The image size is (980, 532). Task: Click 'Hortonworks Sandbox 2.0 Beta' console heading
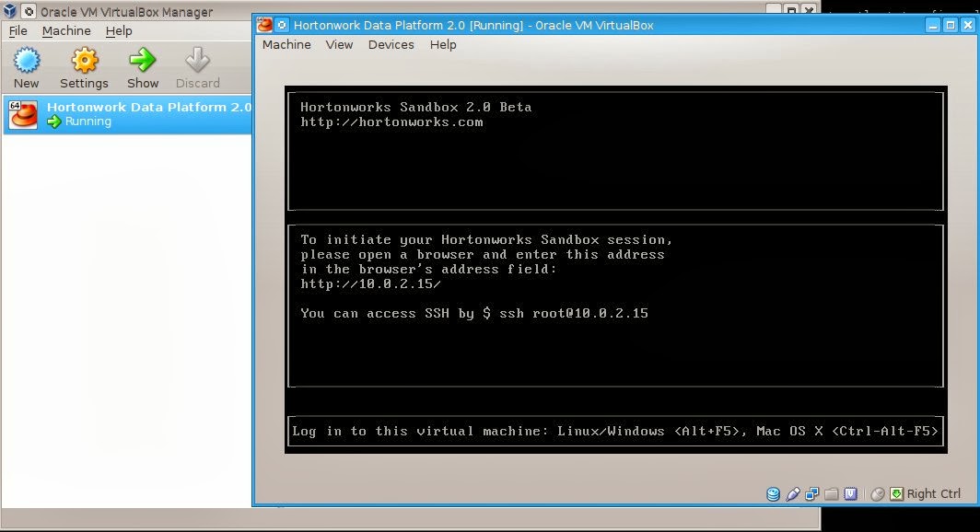pos(416,107)
